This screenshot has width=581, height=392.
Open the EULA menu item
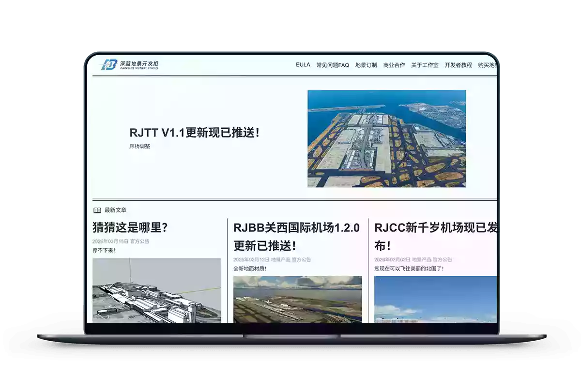(x=303, y=65)
